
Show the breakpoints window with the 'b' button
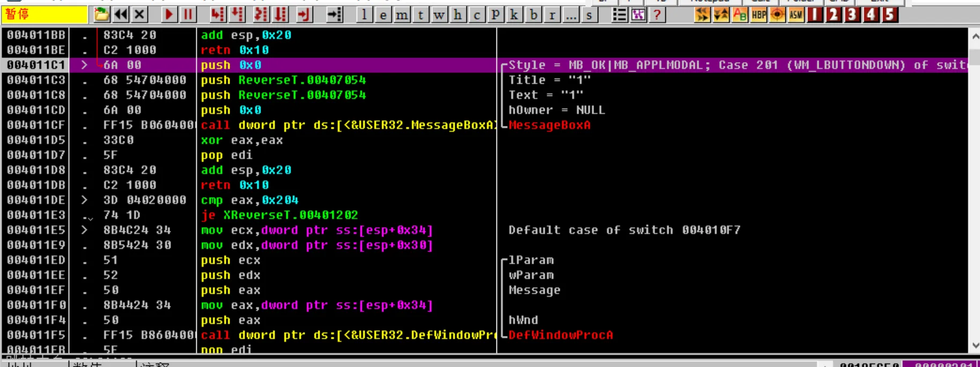[533, 14]
